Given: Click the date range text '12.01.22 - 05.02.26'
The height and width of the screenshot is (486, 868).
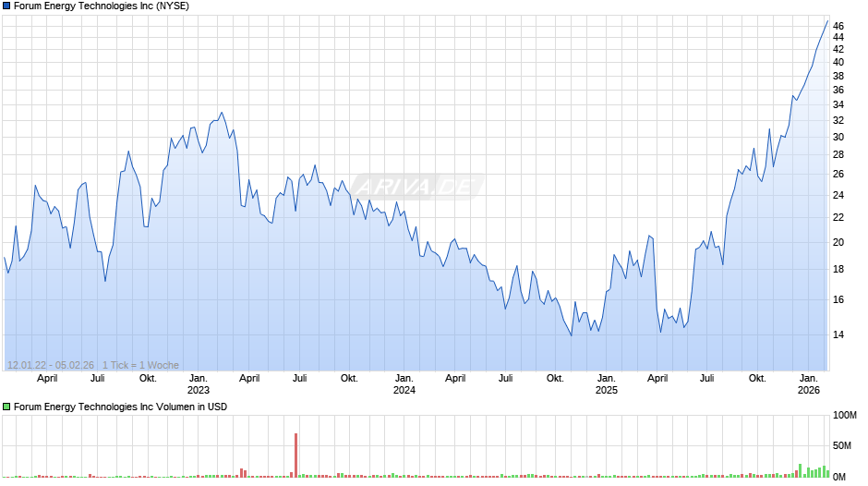Looking at the screenshot, I should [x=51, y=365].
